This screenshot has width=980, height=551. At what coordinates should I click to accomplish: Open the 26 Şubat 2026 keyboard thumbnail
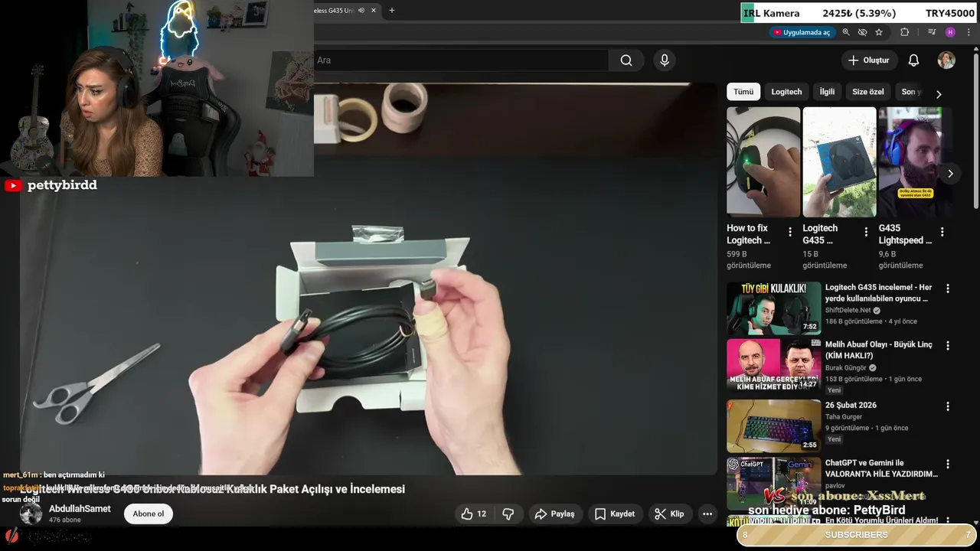pyautogui.click(x=773, y=425)
